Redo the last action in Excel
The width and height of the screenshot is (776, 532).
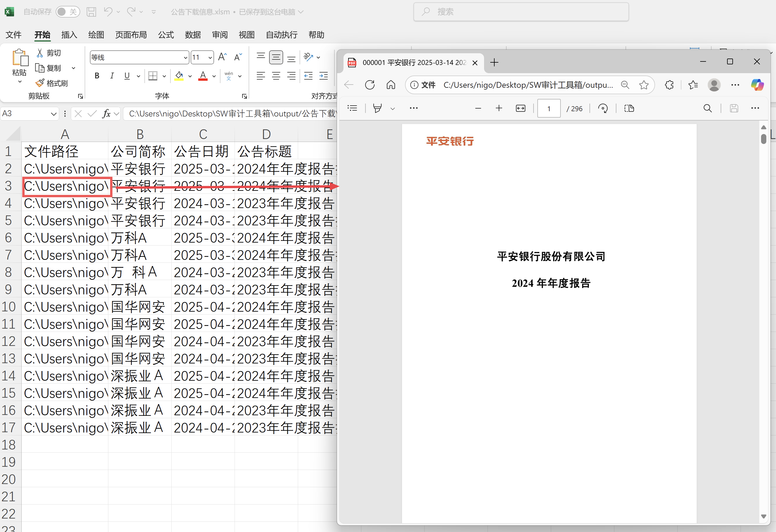pyautogui.click(x=131, y=12)
